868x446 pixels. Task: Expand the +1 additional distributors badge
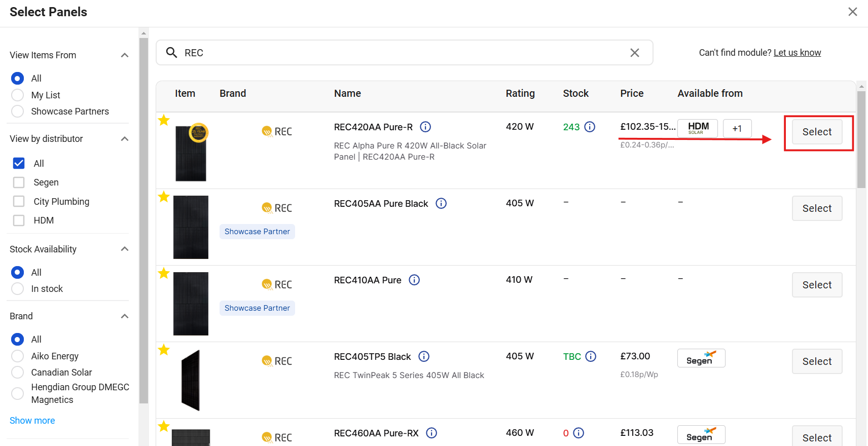click(x=737, y=128)
